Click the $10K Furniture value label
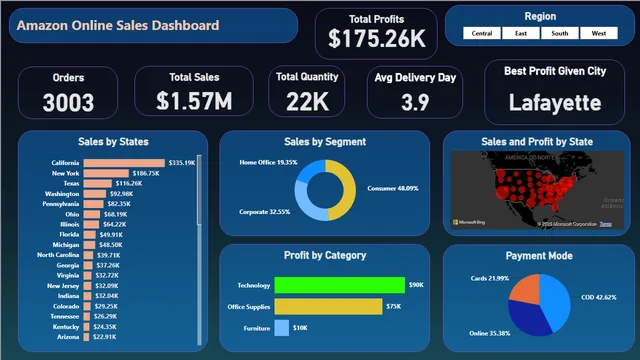640x360 pixels. click(x=300, y=328)
